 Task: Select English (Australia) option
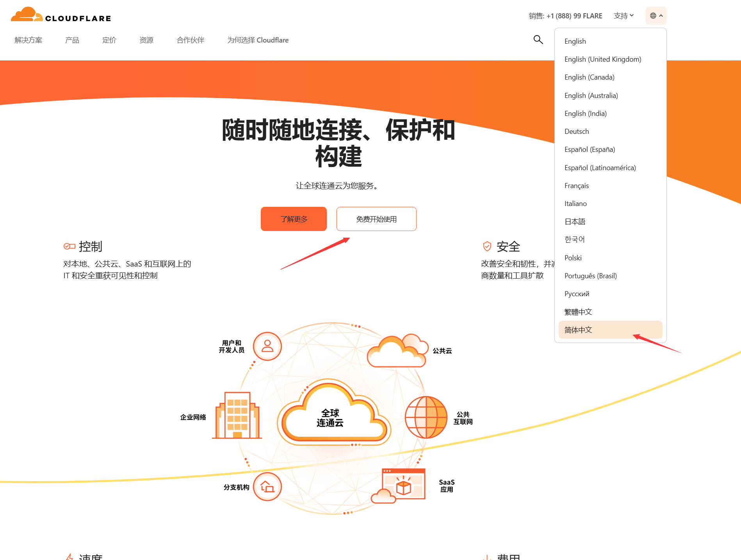610,95
